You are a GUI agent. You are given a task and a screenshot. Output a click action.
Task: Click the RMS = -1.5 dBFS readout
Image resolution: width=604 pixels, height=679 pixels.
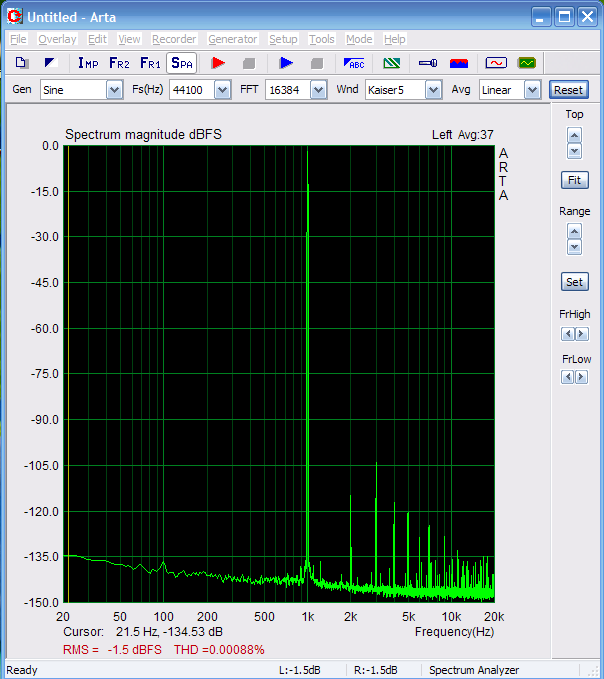(x=112, y=650)
